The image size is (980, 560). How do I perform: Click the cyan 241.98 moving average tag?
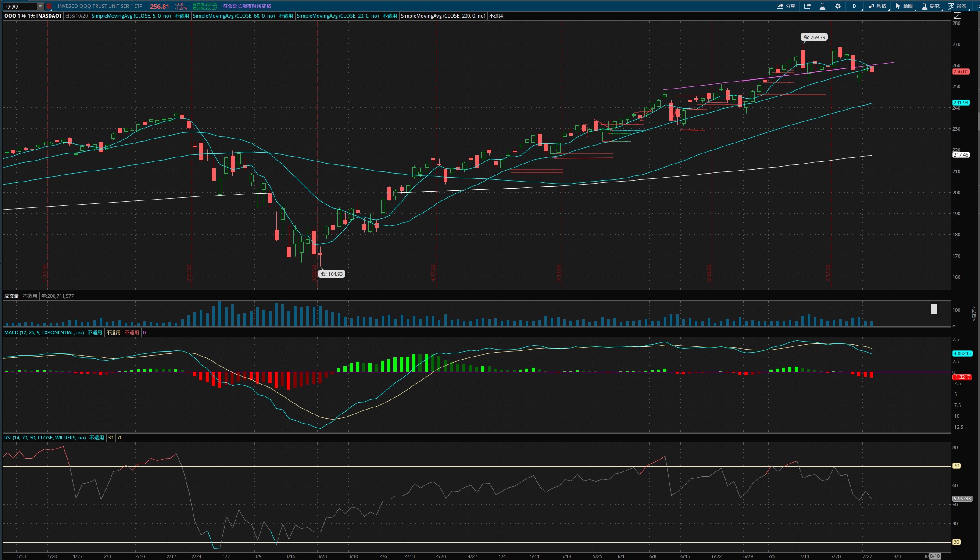(961, 103)
